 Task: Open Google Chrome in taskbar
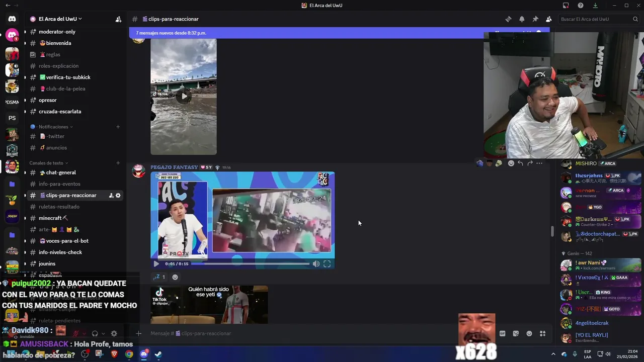pyautogui.click(x=129, y=354)
